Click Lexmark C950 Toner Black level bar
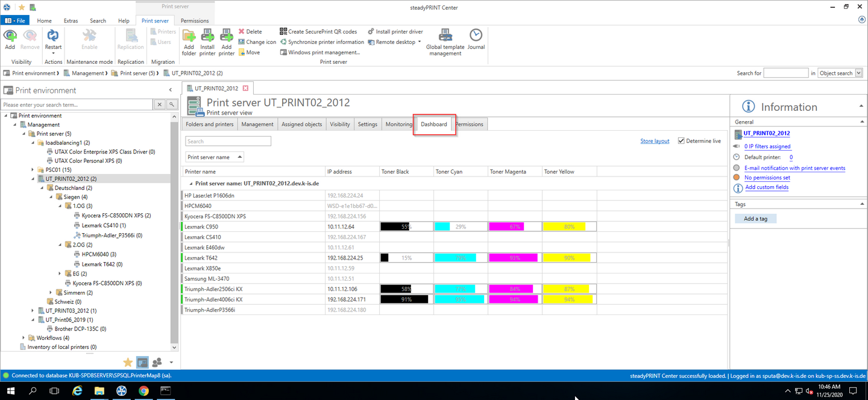The image size is (868, 400). (x=406, y=227)
